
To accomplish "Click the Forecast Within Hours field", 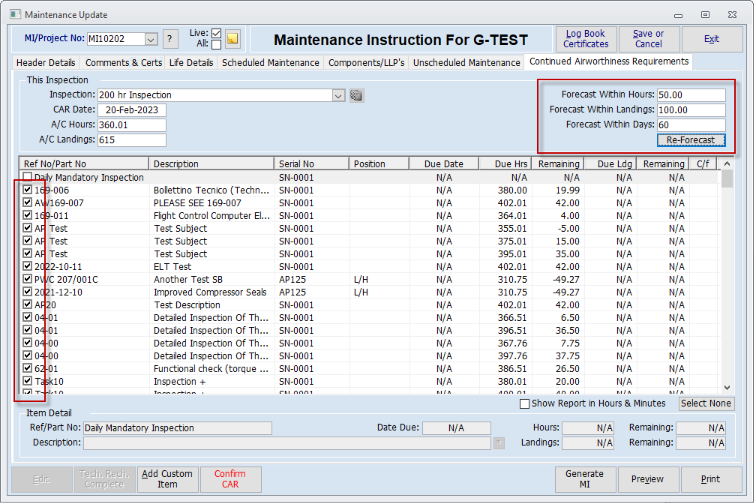I will click(x=691, y=95).
